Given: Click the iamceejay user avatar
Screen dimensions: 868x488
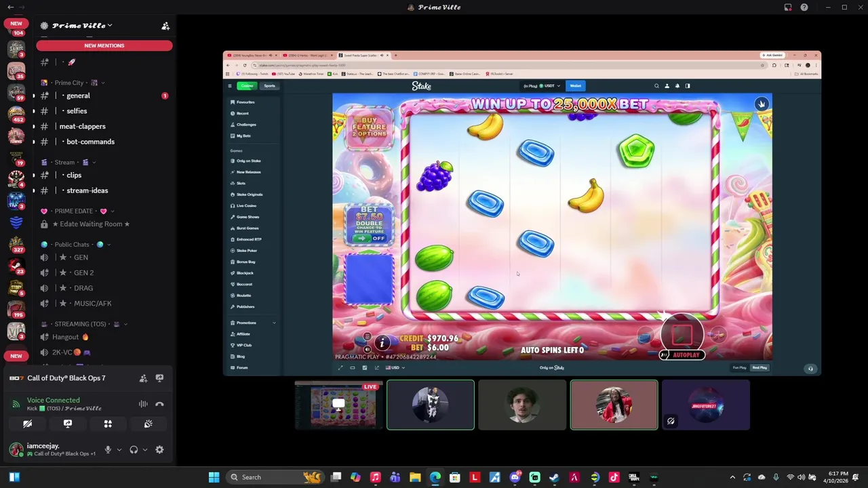Looking at the screenshot, I should click(x=16, y=449).
